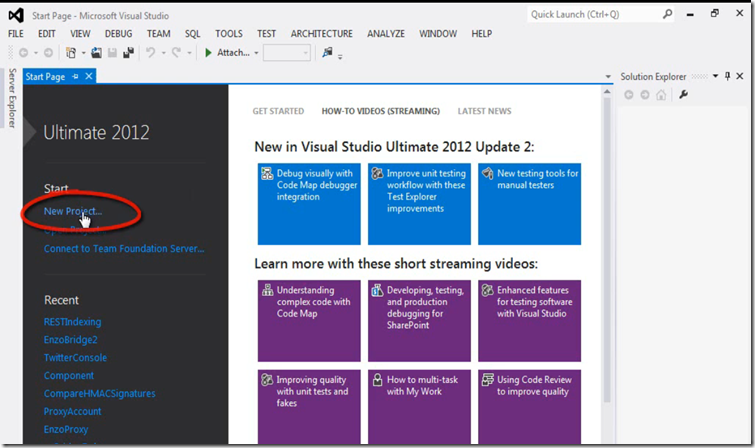Click the Open File toolbar icon
The image size is (755, 448).
click(96, 53)
